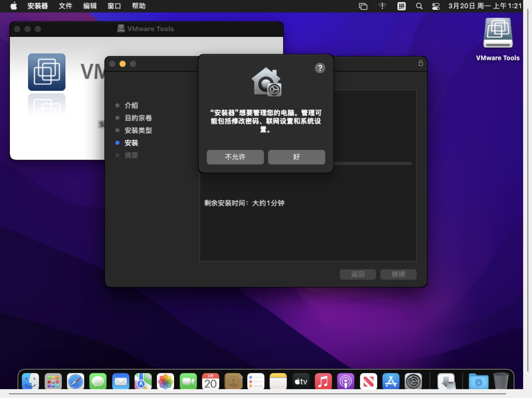Open the Pinyin input source menu
The height and width of the screenshot is (398, 532).
pos(401,6)
